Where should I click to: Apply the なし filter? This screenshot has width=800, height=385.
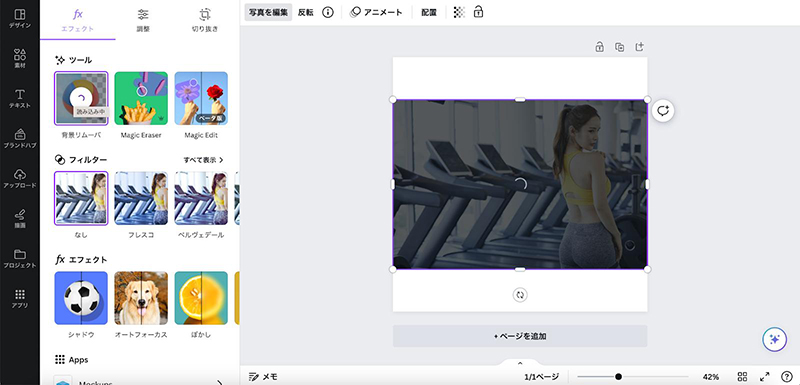pyautogui.click(x=81, y=198)
